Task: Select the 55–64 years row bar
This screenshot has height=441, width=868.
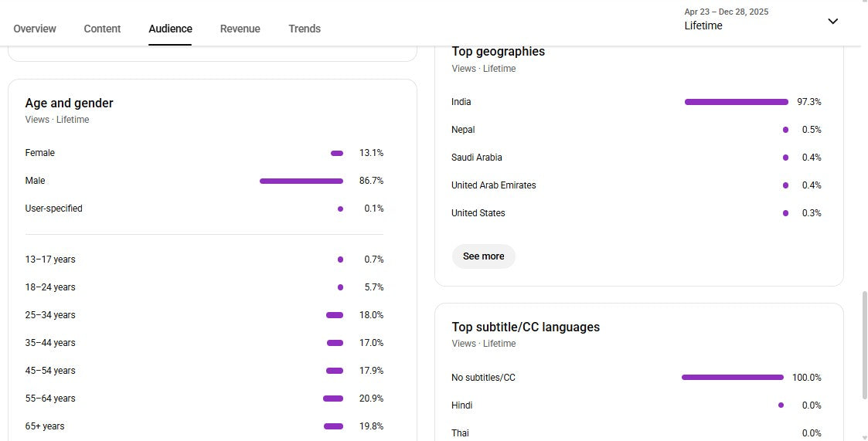Action: [333, 399]
